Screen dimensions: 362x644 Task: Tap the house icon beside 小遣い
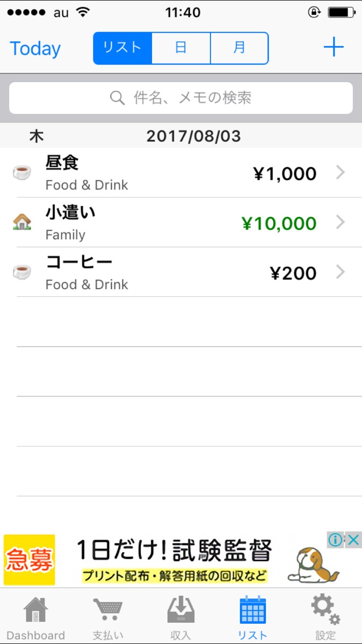click(x=22, y=222)
